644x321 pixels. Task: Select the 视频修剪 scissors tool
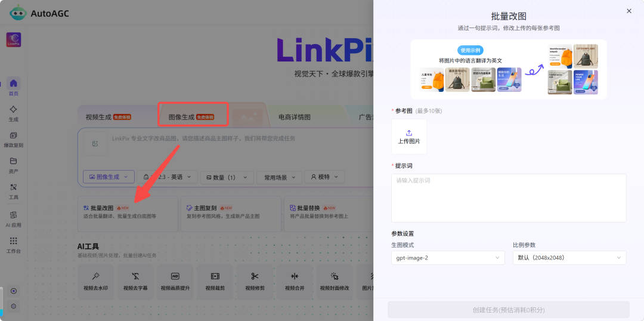[x=255, y=282]
